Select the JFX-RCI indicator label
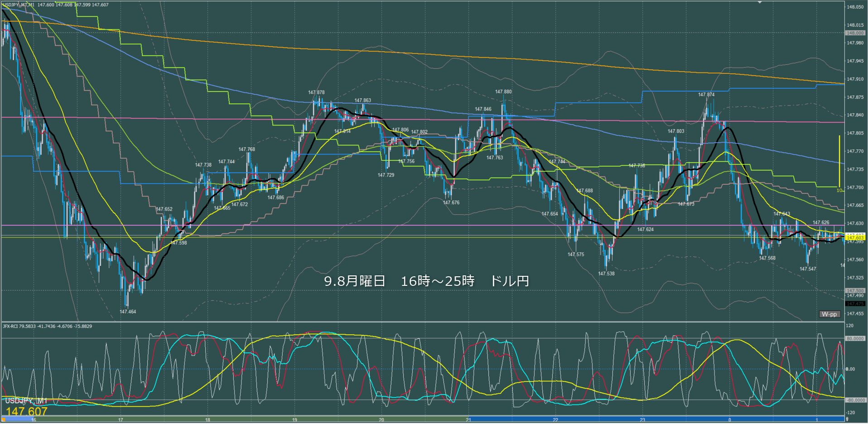868x424 pixels. [x=47, y=326]
